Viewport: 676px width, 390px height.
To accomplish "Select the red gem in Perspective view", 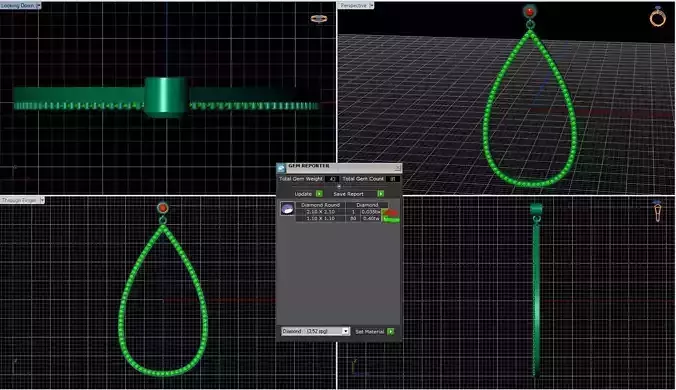I will pos(530,12).
